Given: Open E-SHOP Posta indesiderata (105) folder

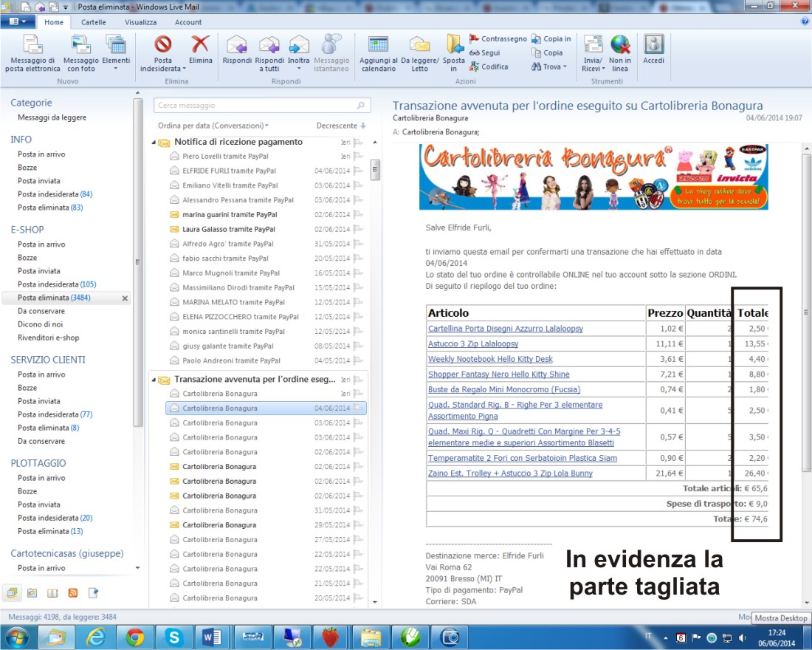Looking at the screenshot, I should 57,284.
